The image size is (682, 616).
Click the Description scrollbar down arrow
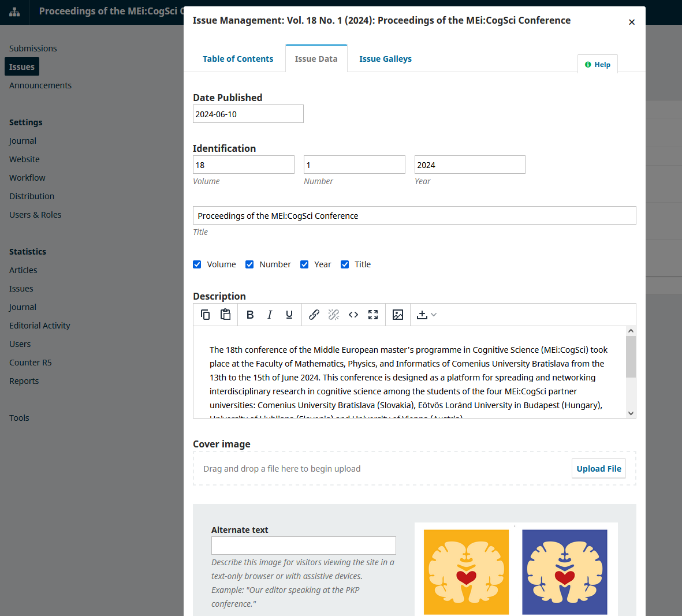tap(631, 413)
